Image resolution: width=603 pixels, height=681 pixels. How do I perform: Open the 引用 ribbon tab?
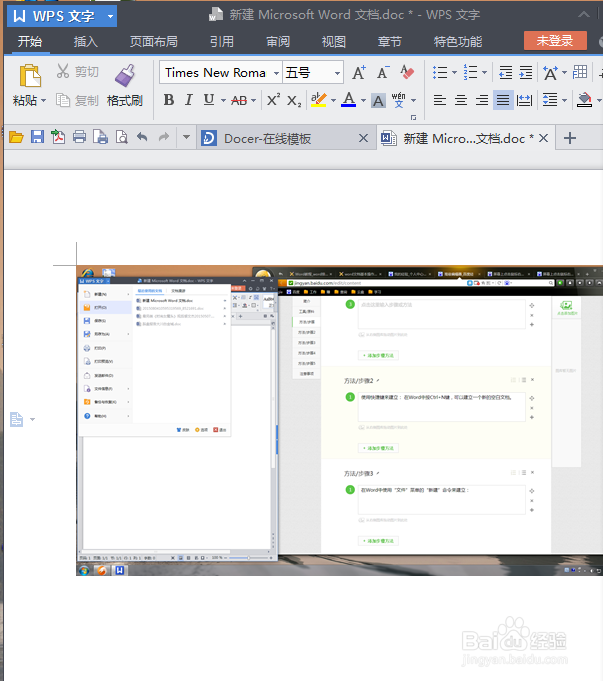tap(222, 42)
